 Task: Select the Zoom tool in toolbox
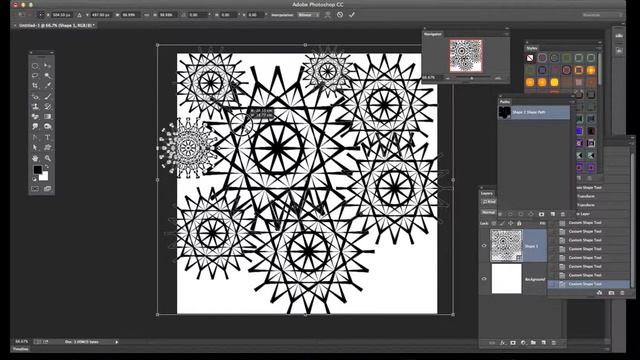tap(47, 158)
